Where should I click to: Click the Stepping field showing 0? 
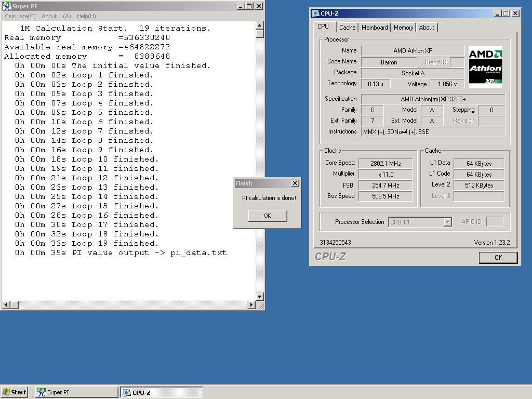(x=491, y=110)
